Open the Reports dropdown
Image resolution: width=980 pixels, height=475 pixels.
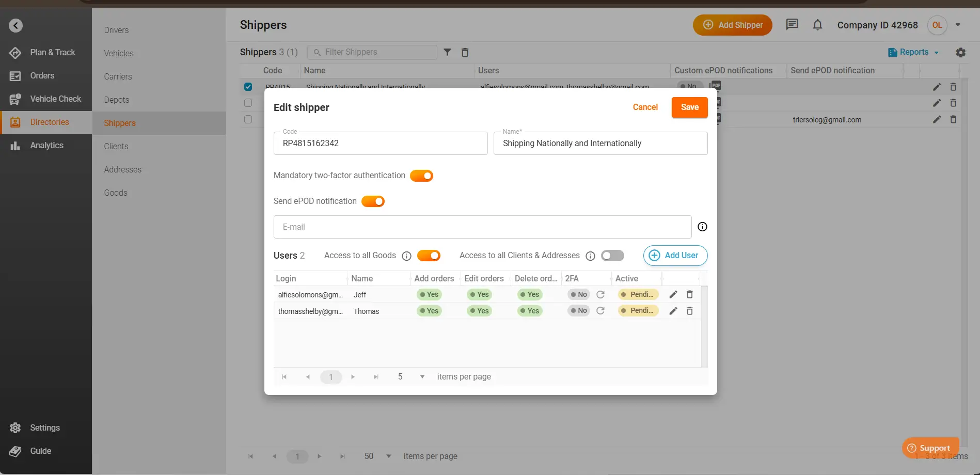tap(913, 52)
